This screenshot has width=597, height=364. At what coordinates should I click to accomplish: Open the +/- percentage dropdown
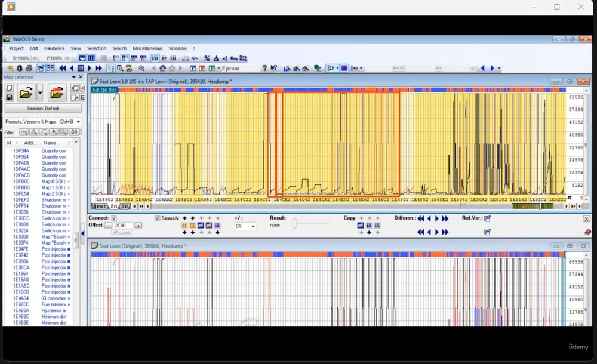tap(253, 226)
